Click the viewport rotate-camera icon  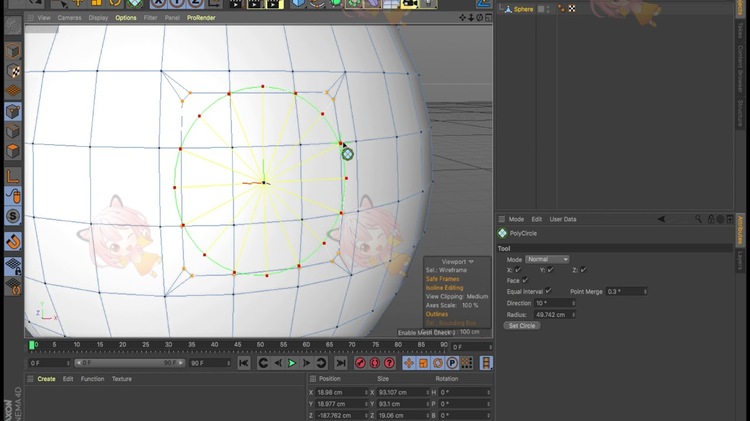pos(480,18)
